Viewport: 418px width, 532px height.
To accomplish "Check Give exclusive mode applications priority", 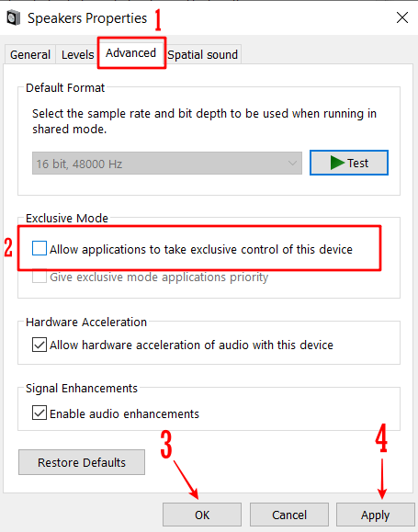I will [x=40, y=277].
